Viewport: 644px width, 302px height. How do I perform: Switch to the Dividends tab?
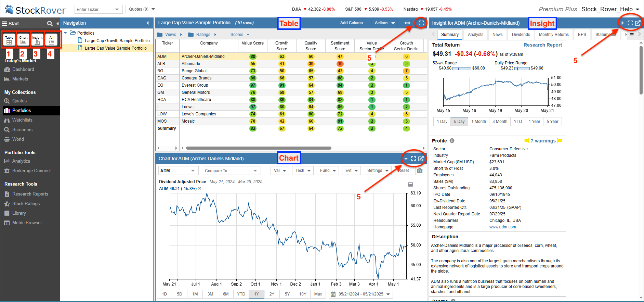[521, 35]
